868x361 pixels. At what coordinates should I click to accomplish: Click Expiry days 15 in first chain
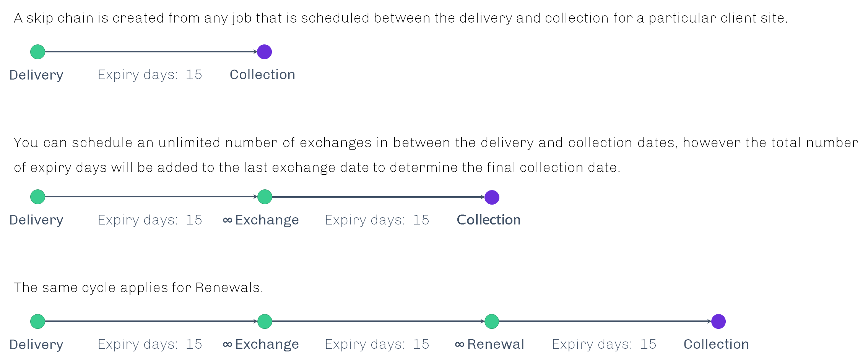(150, 75)
